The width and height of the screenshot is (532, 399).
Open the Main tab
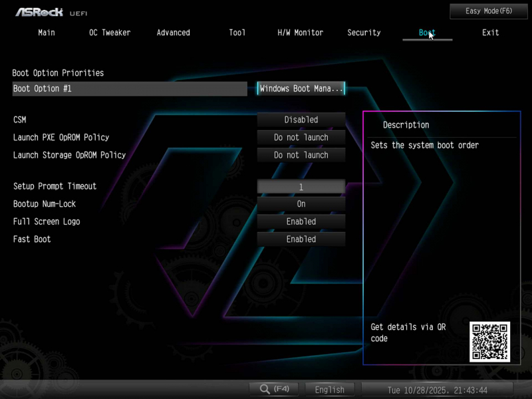47,33
